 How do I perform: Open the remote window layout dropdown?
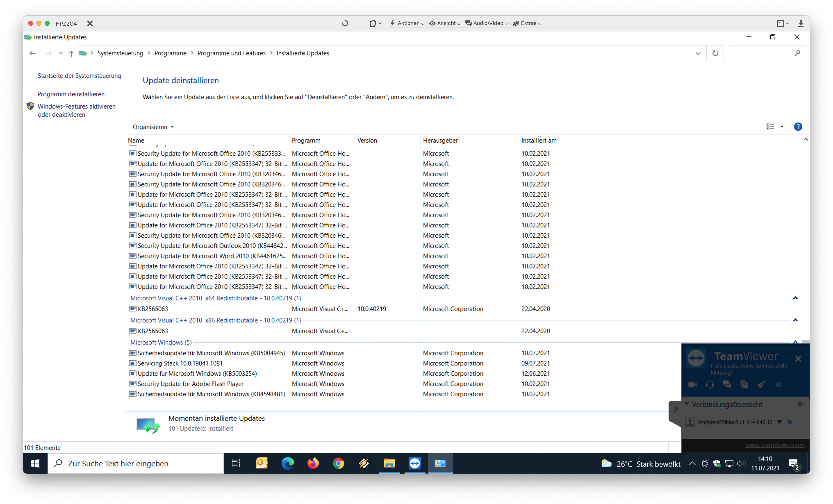783,23
